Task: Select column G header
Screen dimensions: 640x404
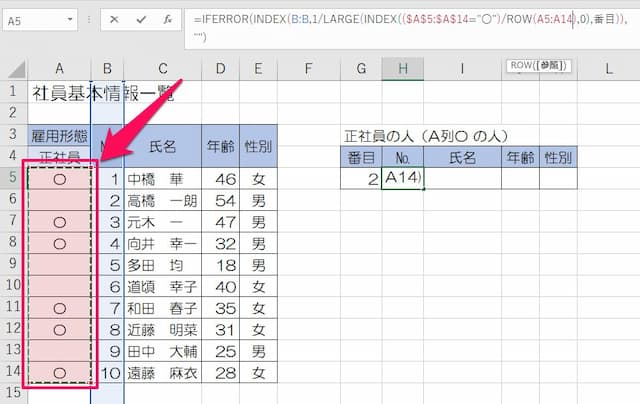Action: pos(361,69)
